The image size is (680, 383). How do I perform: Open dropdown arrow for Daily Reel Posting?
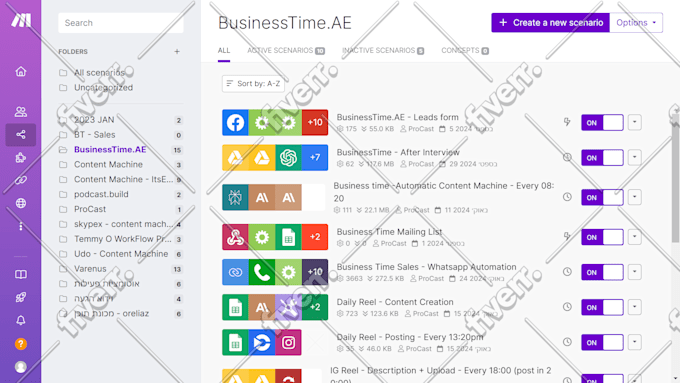[634, 342]
